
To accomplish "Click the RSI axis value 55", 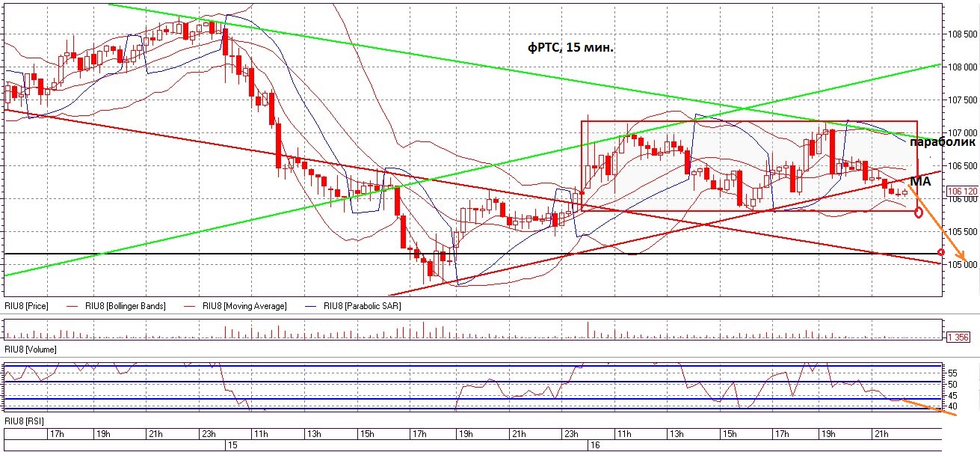I will (953, 372).
